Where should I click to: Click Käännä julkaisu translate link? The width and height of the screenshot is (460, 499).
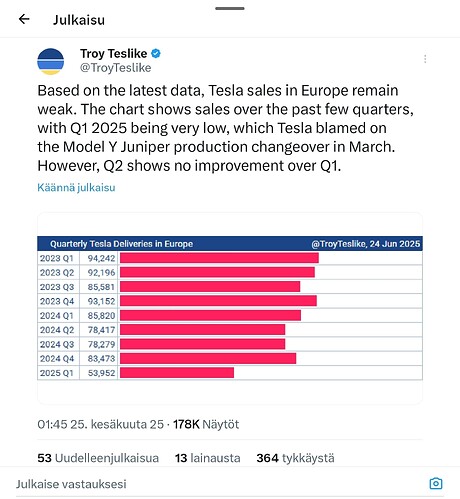76,187
